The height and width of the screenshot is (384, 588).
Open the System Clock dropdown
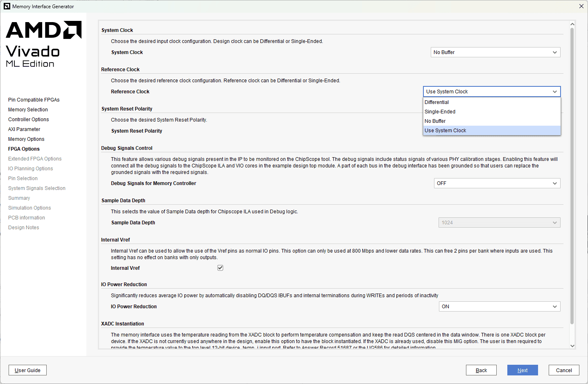coord(496,52)
